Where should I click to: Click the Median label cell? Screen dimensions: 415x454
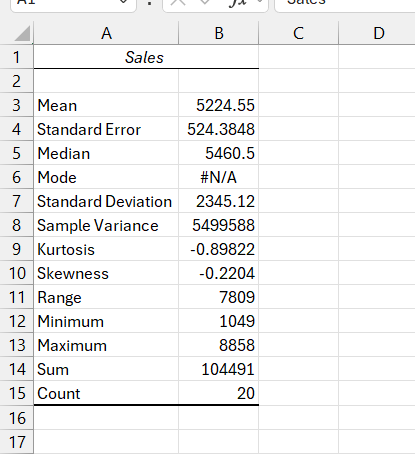click(x=106, y=153)
